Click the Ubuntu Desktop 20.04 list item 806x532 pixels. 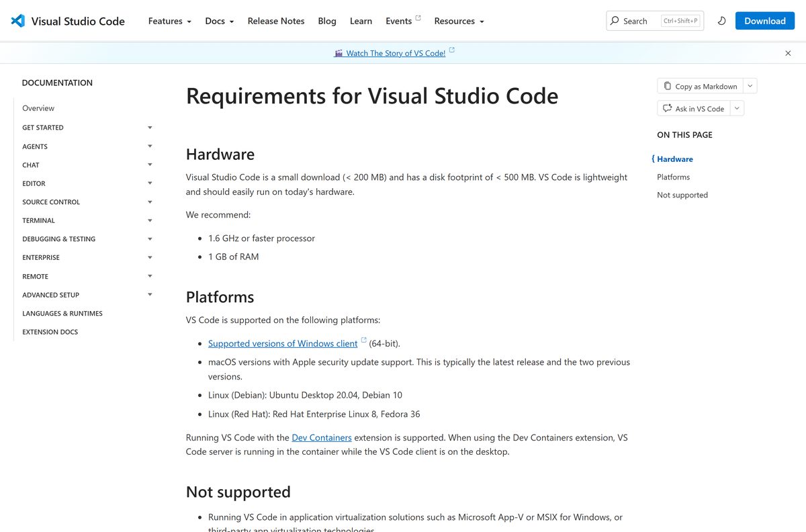coord(306,395)
